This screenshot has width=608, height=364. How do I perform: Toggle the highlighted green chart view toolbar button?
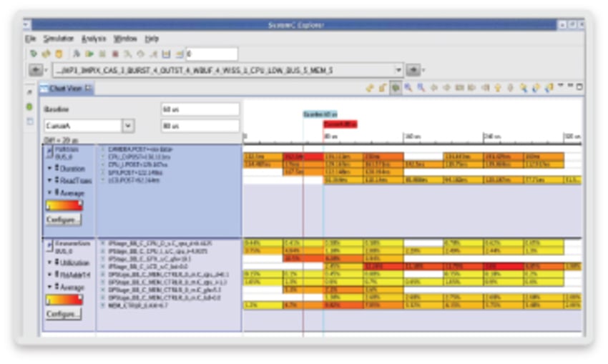(395, 87)
